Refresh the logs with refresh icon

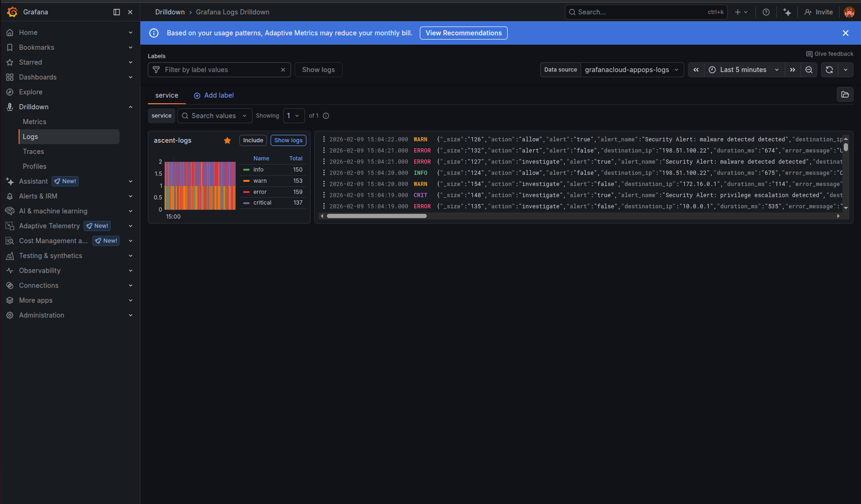[x=829, y=70]
